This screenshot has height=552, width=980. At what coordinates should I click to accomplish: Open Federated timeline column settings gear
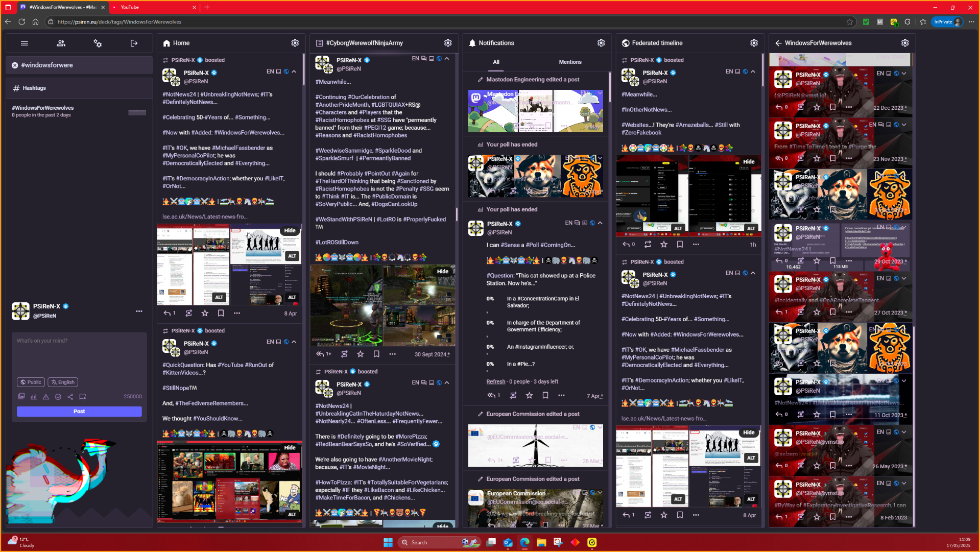[x=754, y=43]
